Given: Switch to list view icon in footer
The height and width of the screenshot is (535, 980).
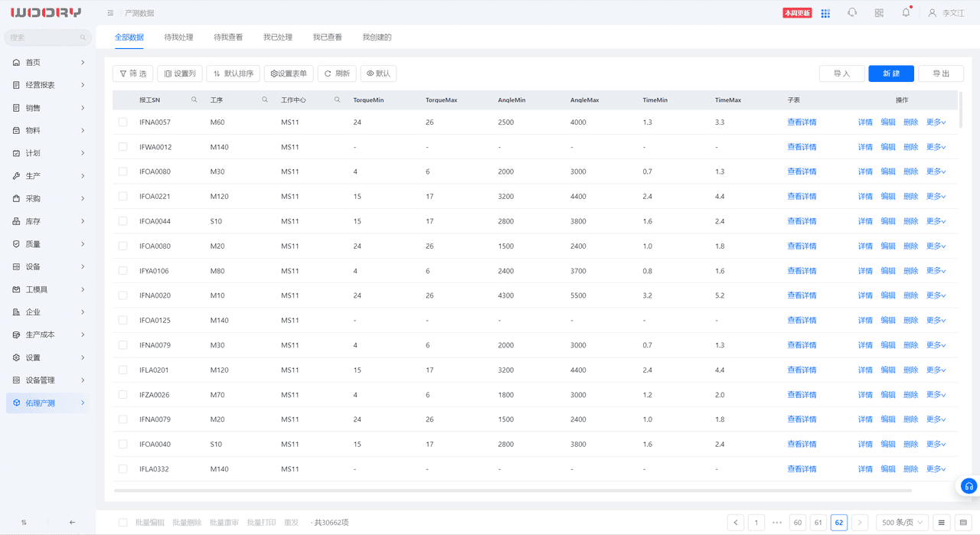Looking at the screenshot, I should click(942, 523).
